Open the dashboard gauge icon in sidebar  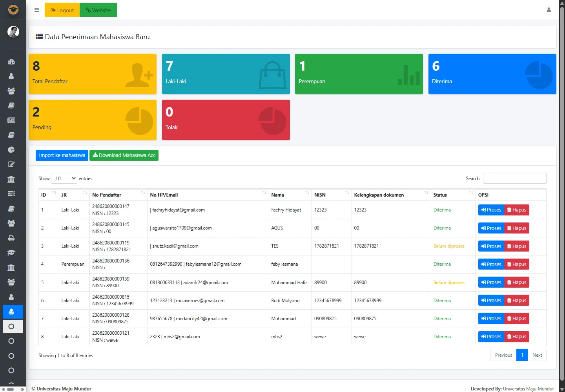click(x=11, y=62)
